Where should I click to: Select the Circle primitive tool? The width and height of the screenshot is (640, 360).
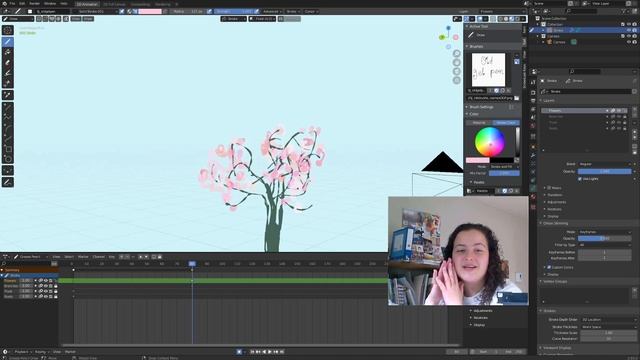click(x=8, y=159)
